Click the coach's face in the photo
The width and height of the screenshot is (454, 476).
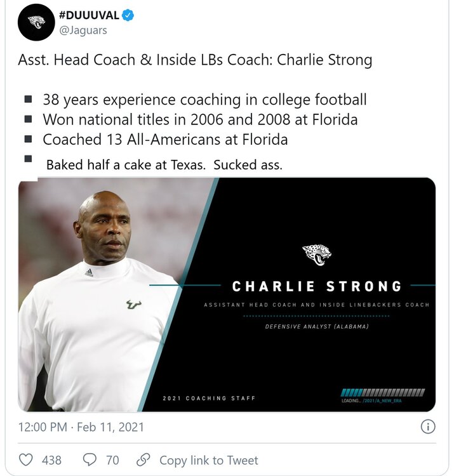click(x=103, y=228)
